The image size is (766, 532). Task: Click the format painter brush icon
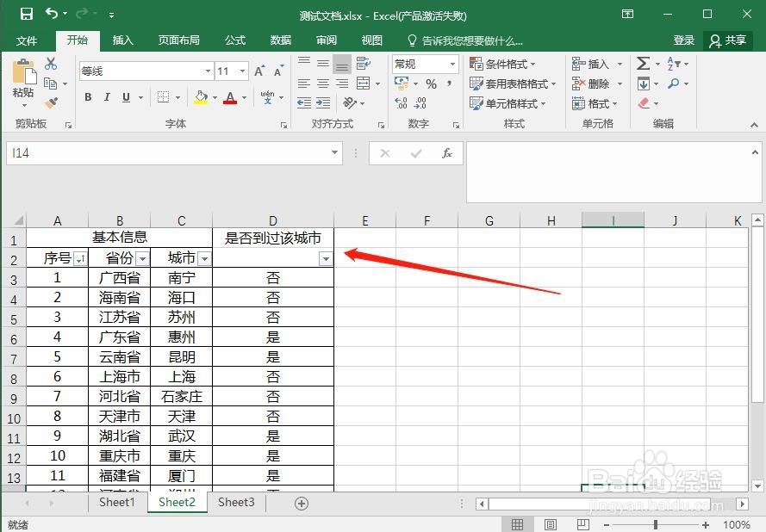pyautogui.click(x=50, y=102)
